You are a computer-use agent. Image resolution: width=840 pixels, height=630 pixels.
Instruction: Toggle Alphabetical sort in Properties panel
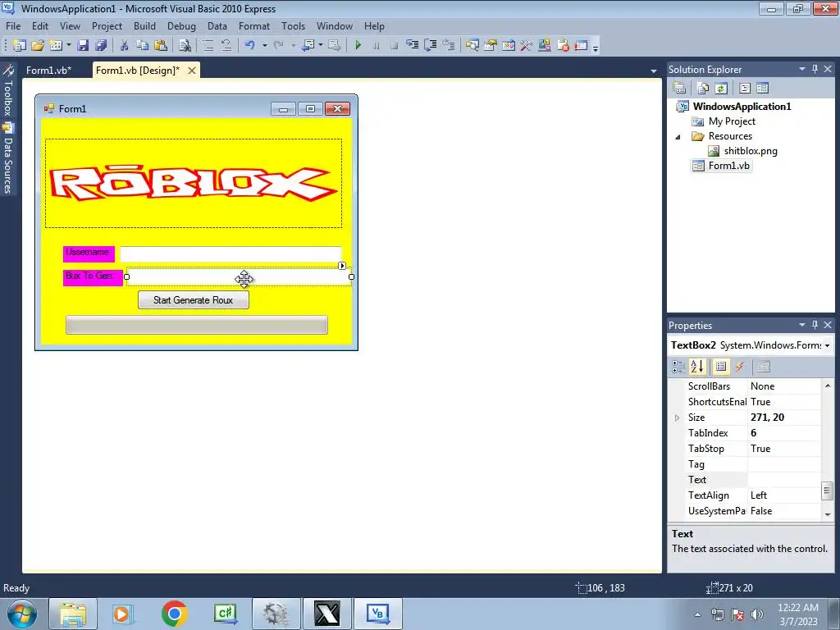[697, 367]
